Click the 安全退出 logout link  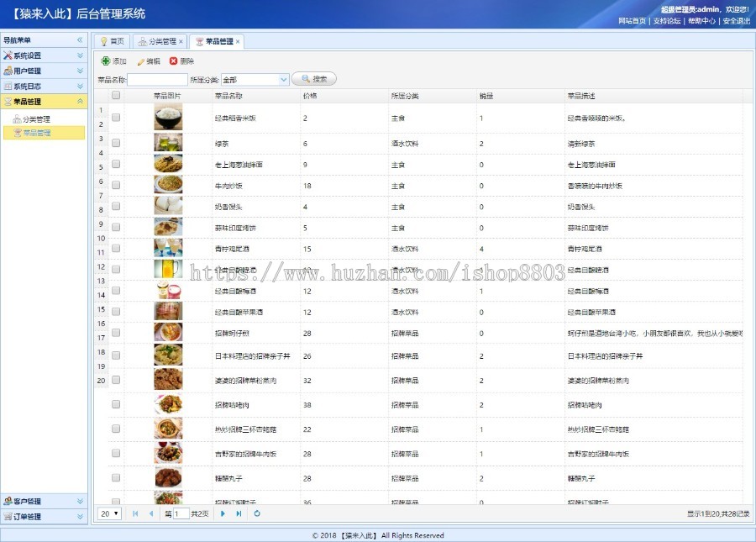[735, 19]
